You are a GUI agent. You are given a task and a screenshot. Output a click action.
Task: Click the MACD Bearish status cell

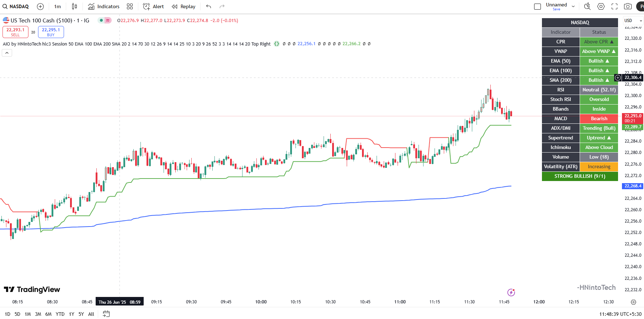[599, 118]
